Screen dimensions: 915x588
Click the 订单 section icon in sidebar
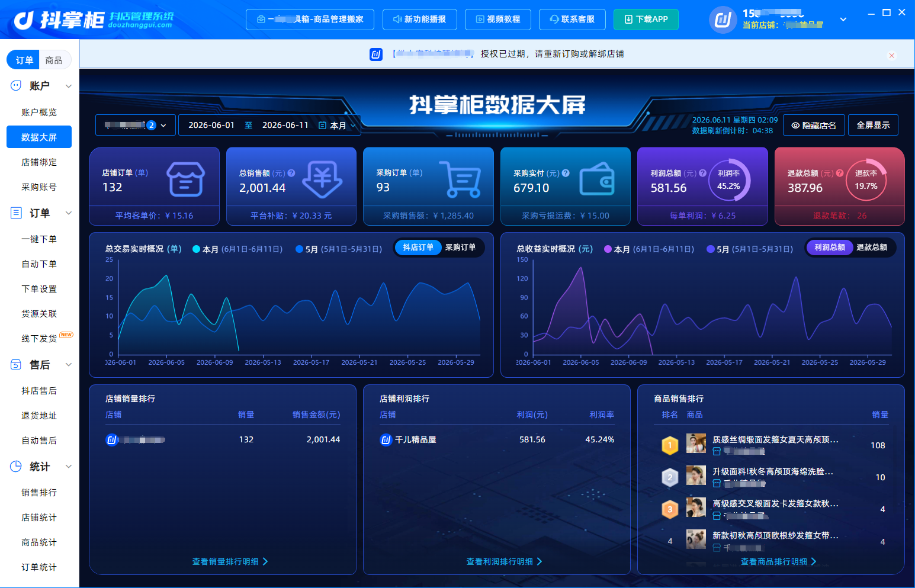pos(16,213)
